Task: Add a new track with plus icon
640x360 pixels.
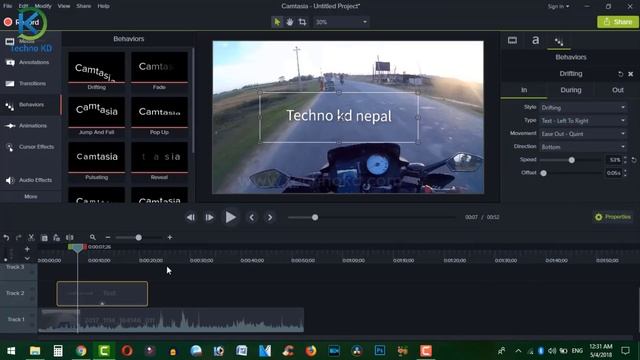Action: 27,249
